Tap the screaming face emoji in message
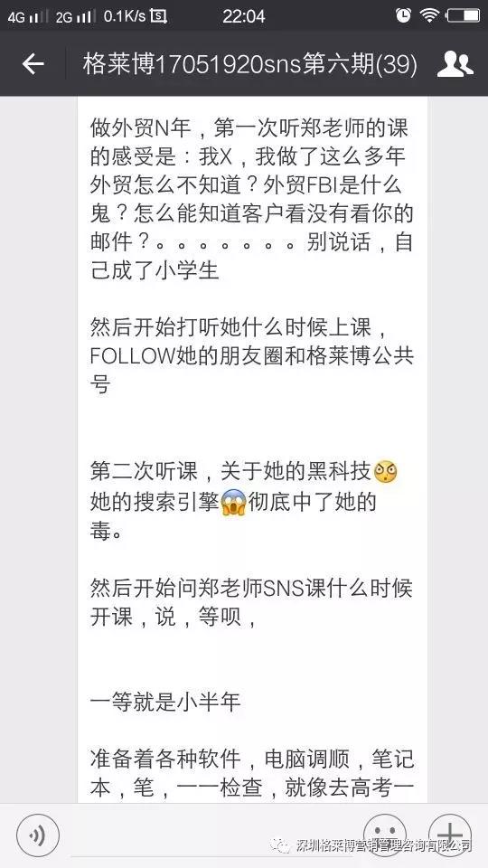488x868 pixels. 233,504
